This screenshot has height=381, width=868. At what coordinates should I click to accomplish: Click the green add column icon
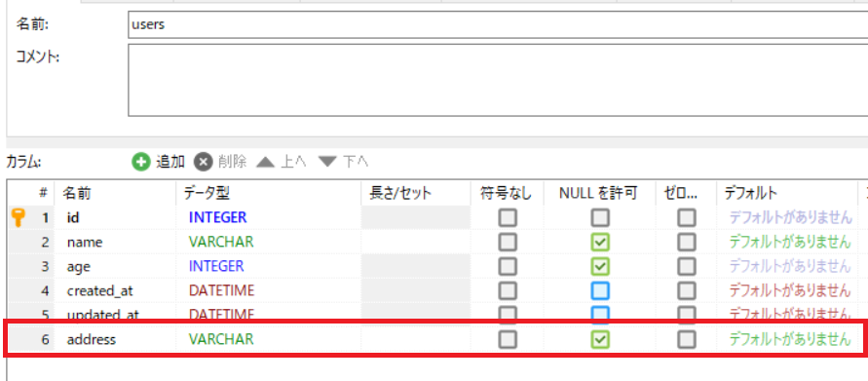click(141, 162)
